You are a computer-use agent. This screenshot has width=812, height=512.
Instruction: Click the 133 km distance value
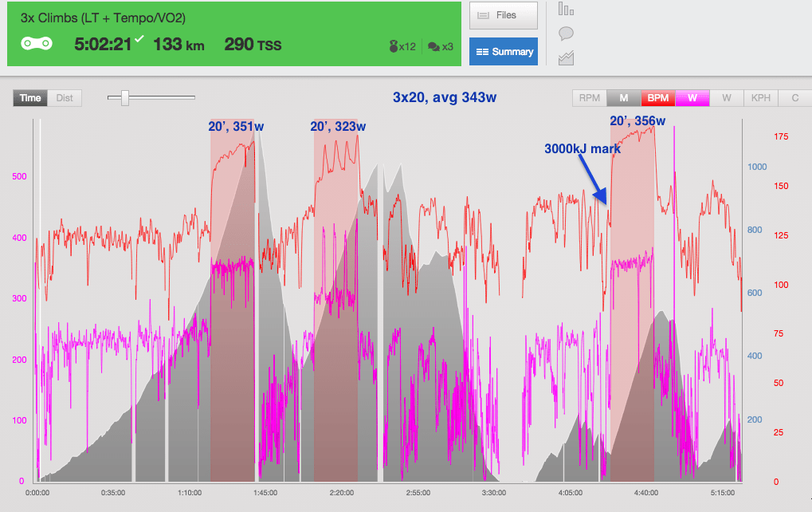point(178,45)
